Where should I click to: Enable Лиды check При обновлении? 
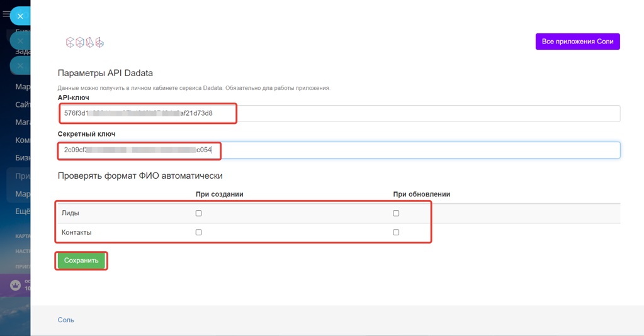[396, 213]
